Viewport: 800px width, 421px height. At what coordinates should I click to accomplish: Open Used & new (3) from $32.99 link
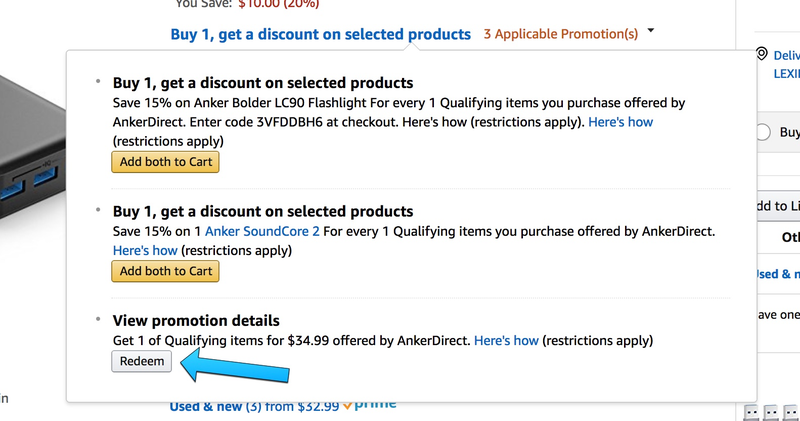(254, 407)
